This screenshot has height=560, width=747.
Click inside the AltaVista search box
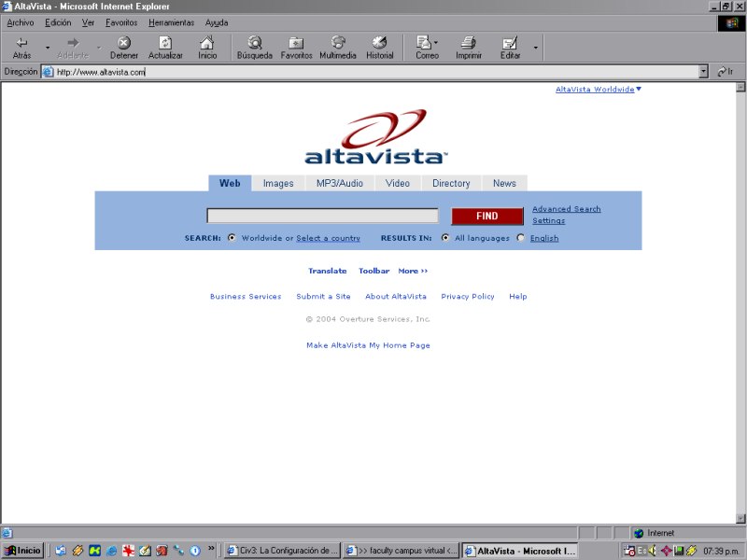[322, 216]
